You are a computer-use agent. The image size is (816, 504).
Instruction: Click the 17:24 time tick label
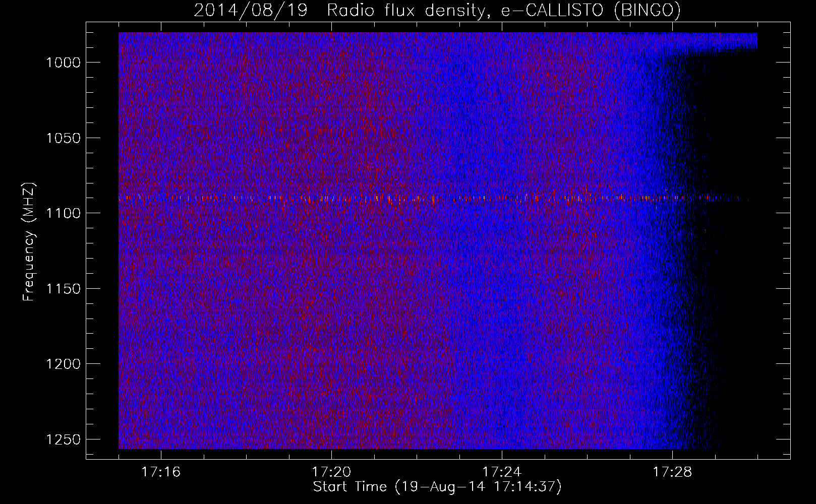click(x=502, y=472)
